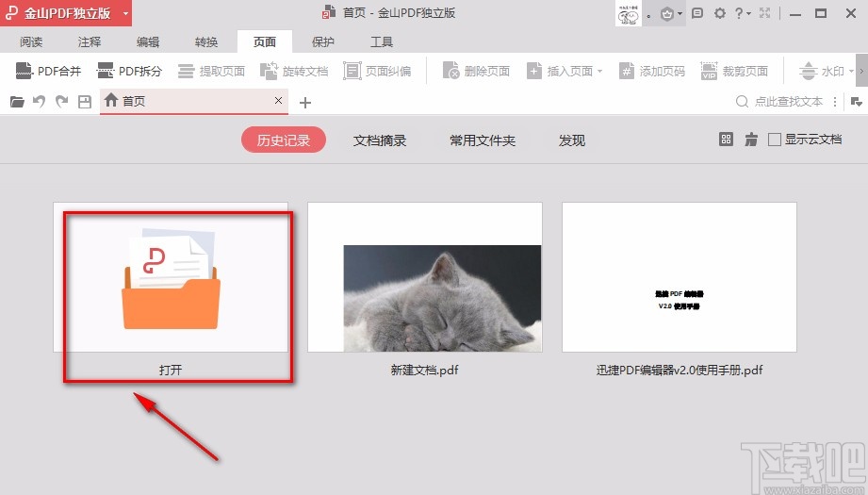Switch to grid view icon
This screenshot has height=495, width=868.
coord(726,140)
